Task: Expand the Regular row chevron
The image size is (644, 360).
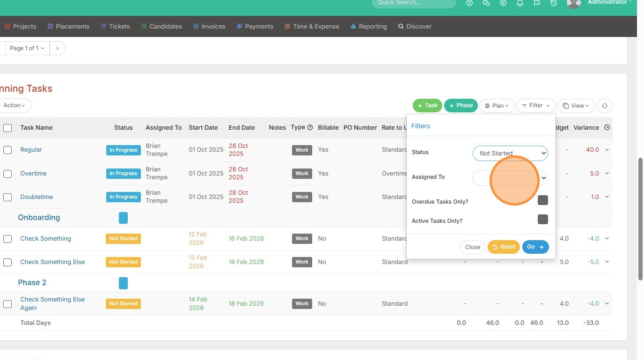Action: [x=607, y=150]
